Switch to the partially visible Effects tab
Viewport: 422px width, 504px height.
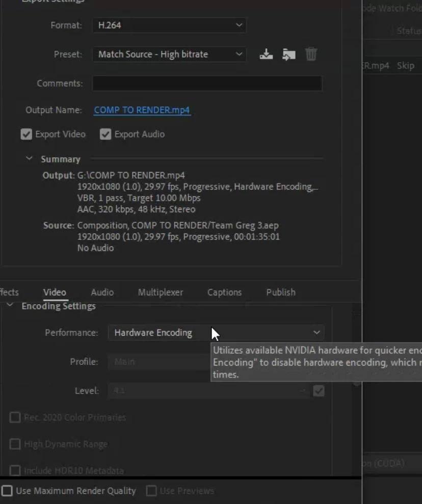(9, 292)
